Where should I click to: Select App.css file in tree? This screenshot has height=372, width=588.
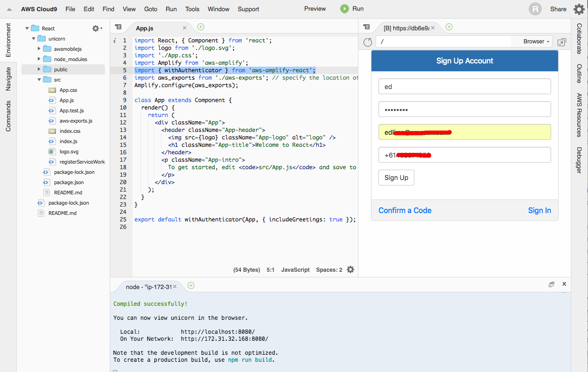pos(68,90)
